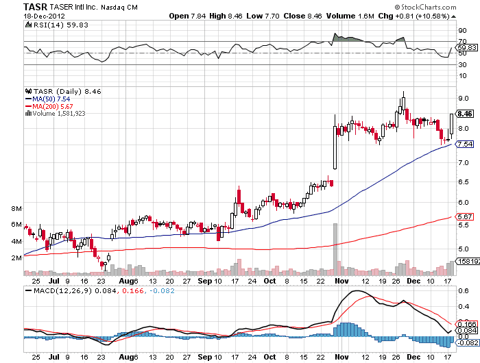Click the tall gray volume spike bar near Nov

point(335,249)
